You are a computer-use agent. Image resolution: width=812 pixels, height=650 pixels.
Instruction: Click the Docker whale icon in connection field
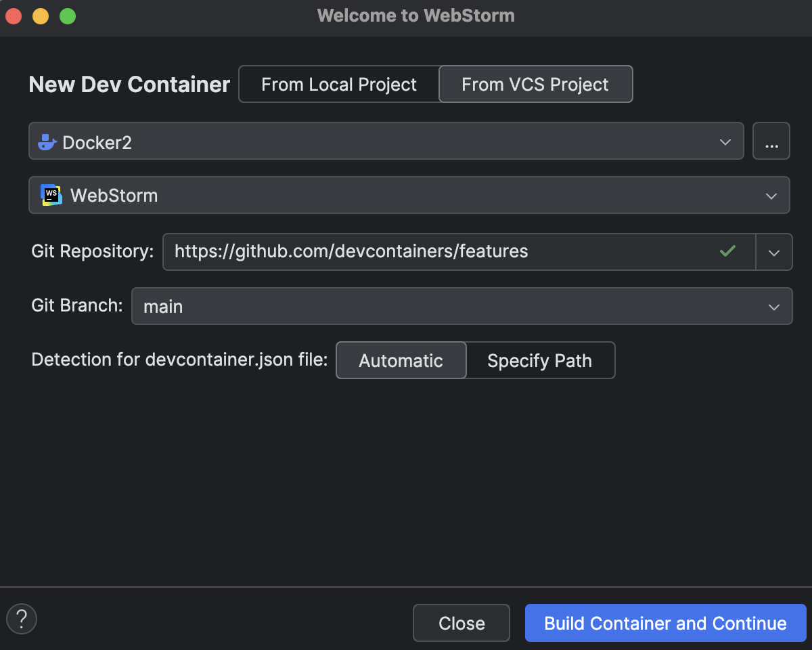coord(47,142)
